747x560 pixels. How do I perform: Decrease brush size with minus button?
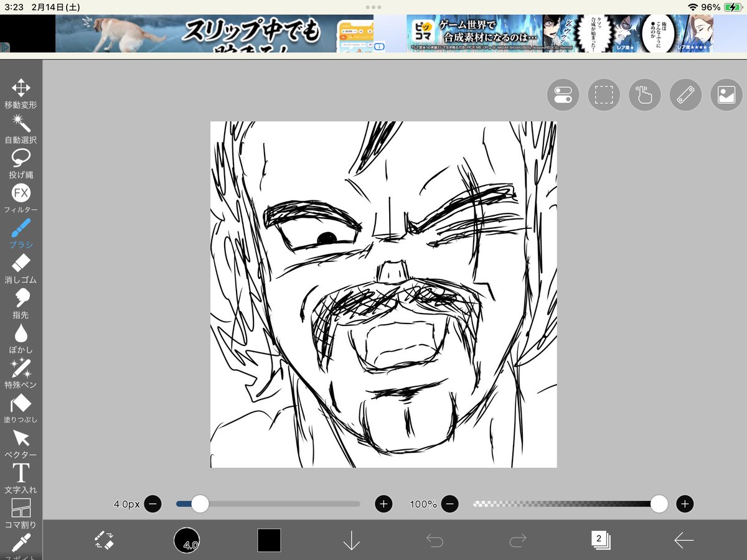pyautogui.click(x=153, y=504)
